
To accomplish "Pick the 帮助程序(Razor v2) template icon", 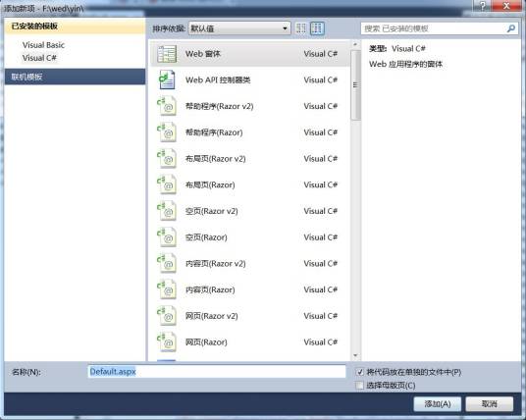I will 167,106.
